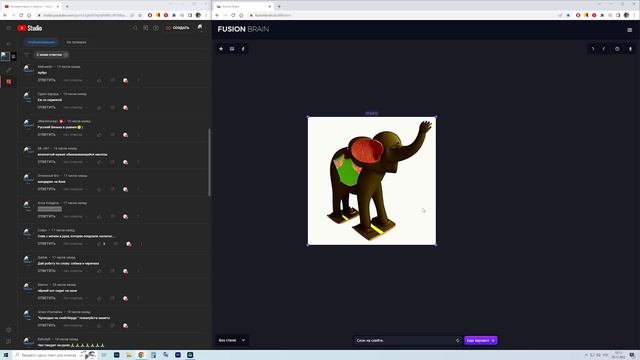The image size is (640, 360).
Task: Dislike the topmost comment
Action: pos(112,80)
